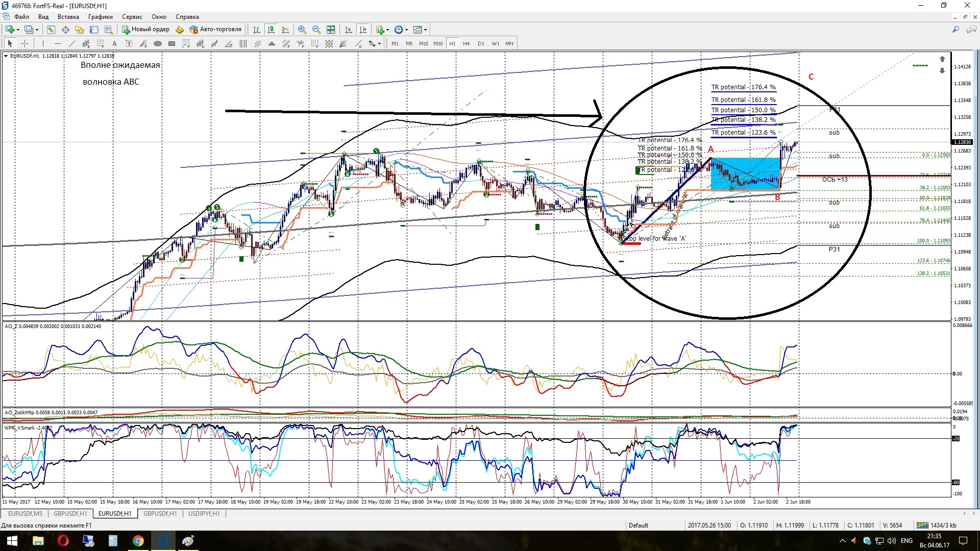Open the Indicators list dropdown
This screenshot has height=551, width=980.
pos(382,30)
